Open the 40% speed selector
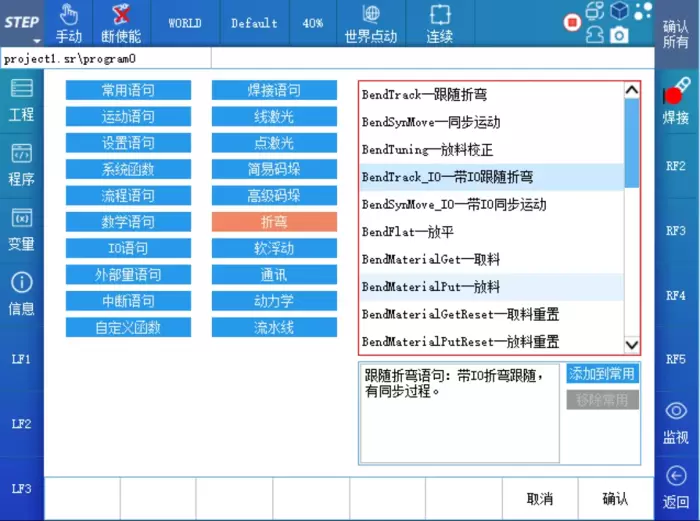 pos(312,23)
